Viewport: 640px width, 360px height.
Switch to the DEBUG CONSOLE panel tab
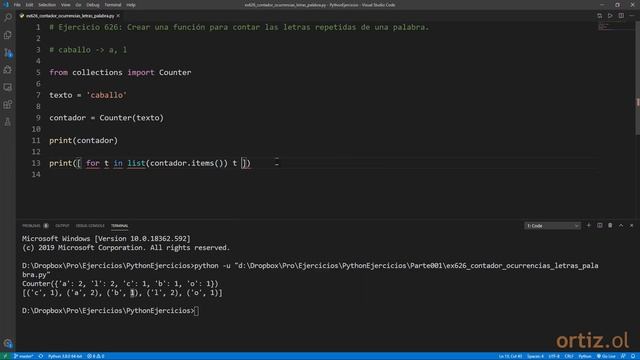[x=90, y=226]
